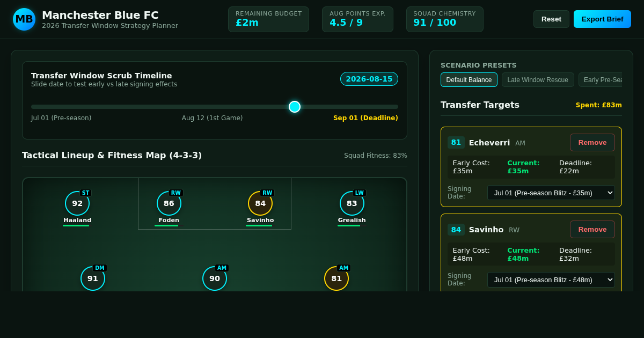
Task: Click the Manchester Blue FC title
Action: coord(100,15)
